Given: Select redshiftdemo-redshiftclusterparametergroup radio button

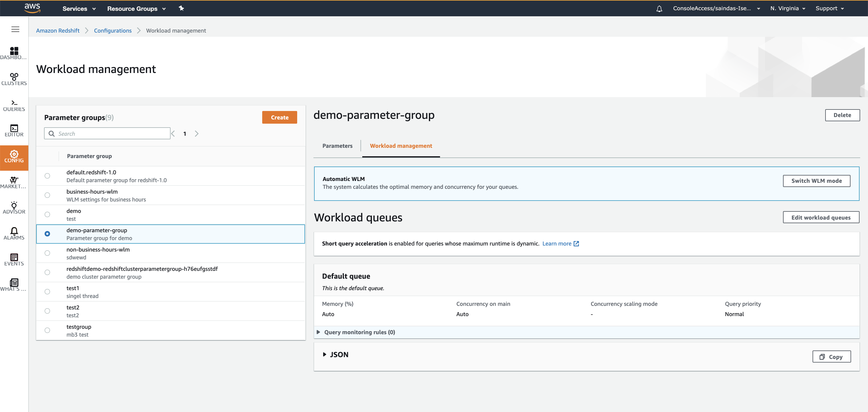Looking at the screenshot, I should tap(47, 272).
